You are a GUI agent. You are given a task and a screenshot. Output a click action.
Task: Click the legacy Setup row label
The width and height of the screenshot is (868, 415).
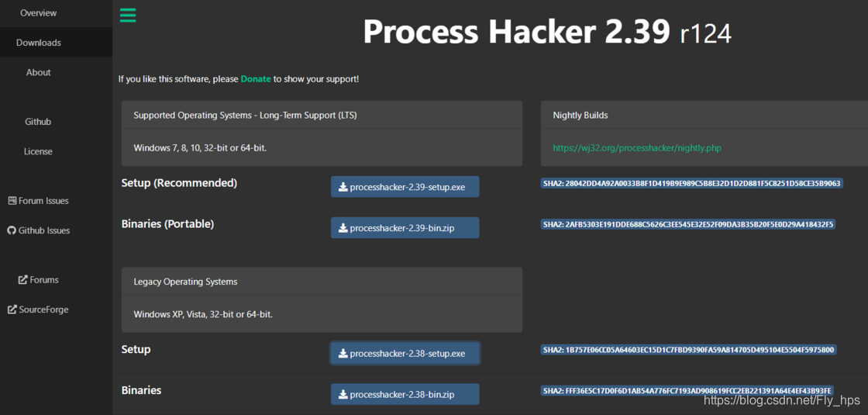(136, 350)
